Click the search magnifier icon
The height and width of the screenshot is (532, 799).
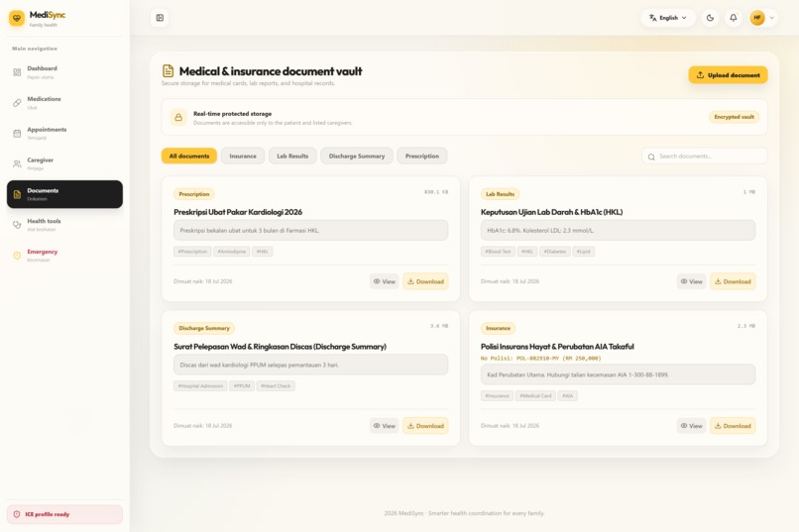651,157
